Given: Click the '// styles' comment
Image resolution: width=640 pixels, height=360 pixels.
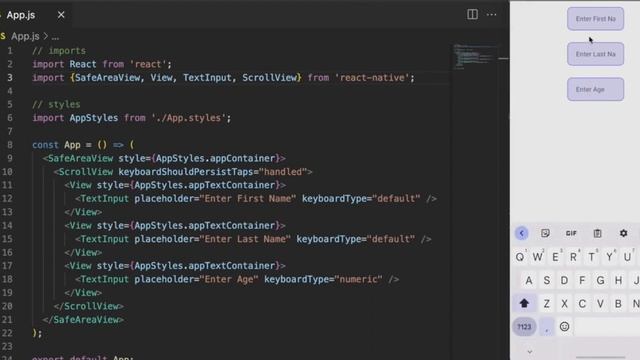Looking at the screenshot, I should pyautogui.click(x=56, y=104).
